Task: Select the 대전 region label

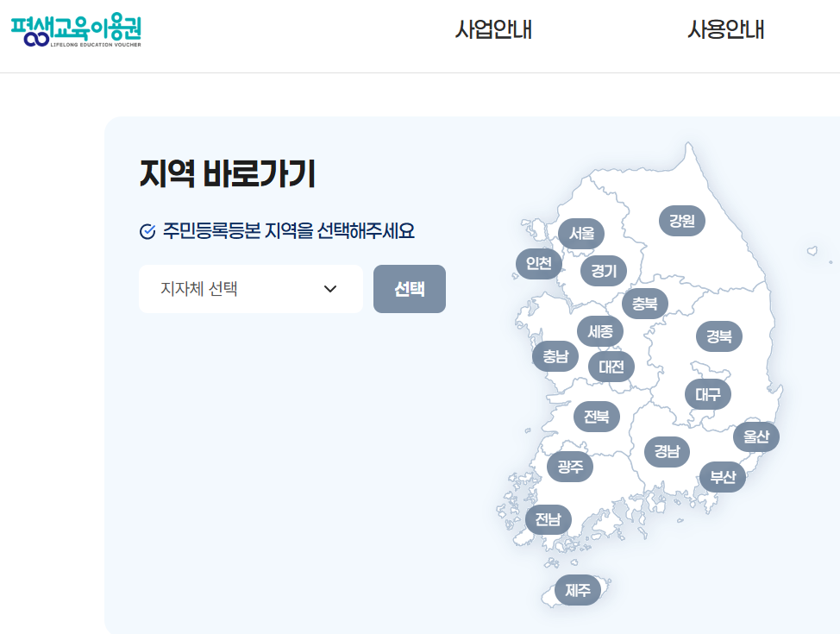Action: (x=611, y=366)
